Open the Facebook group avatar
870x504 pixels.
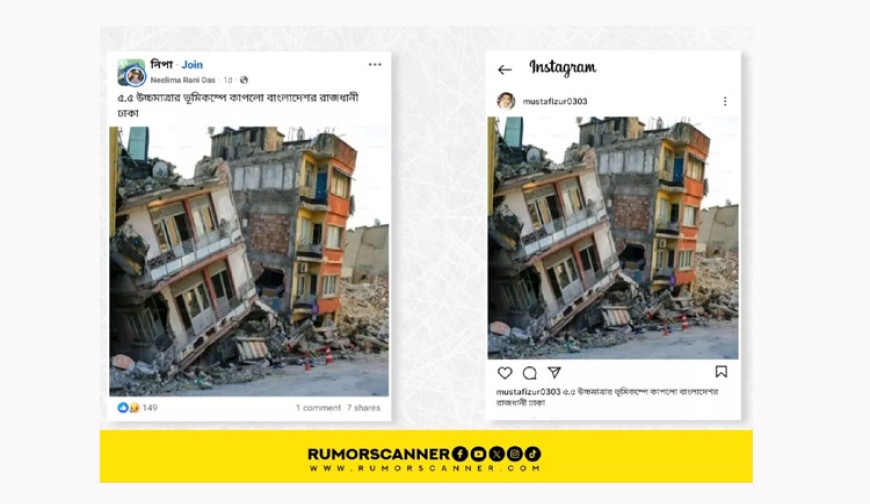tap(131, 73)
